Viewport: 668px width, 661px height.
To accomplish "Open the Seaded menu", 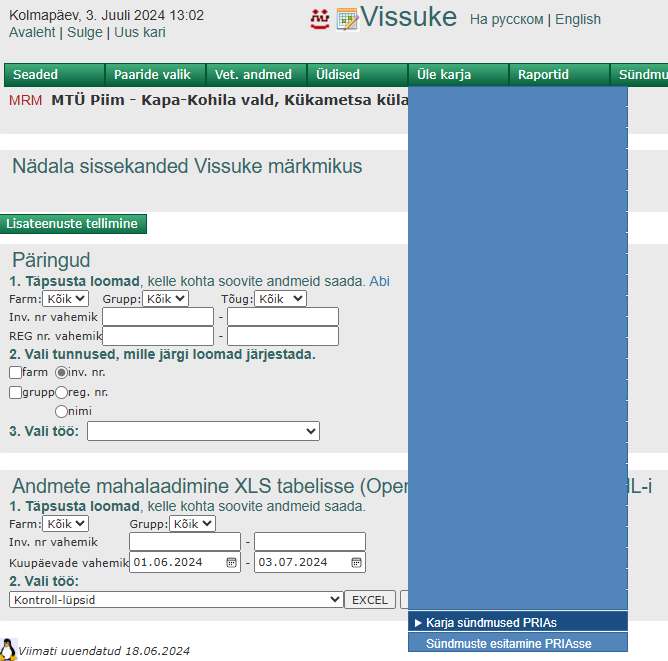I will coord(55,75).
